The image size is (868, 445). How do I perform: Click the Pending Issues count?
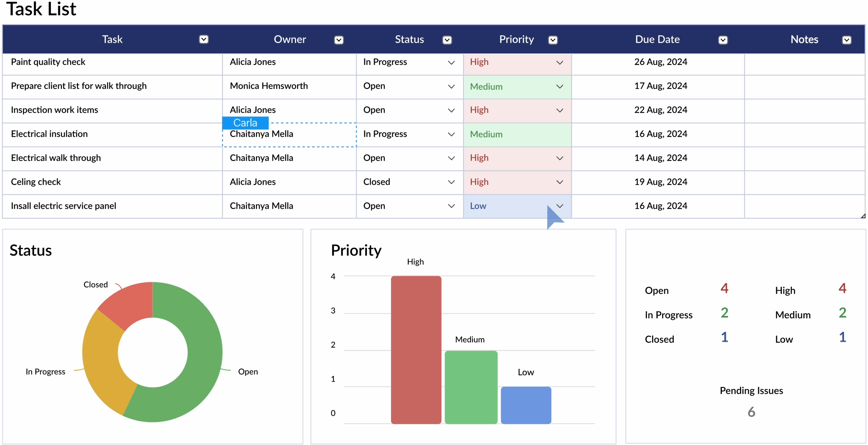pyautogui.click(x=751, y=412)
